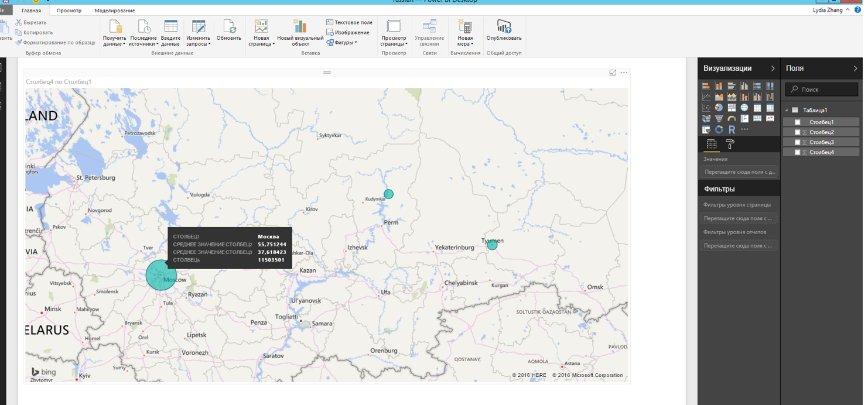
Task: Select the line chart visualization
Action: (706, 97)
